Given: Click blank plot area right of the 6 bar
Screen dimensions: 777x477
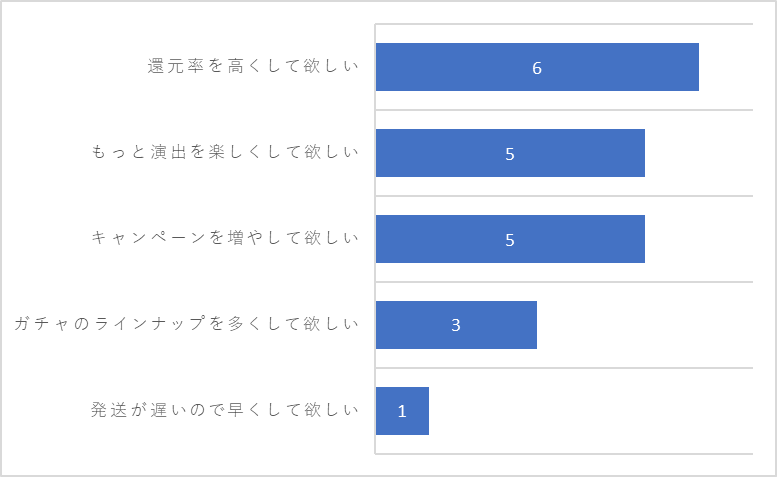Looking at the screenshot, I should [726, 67].
